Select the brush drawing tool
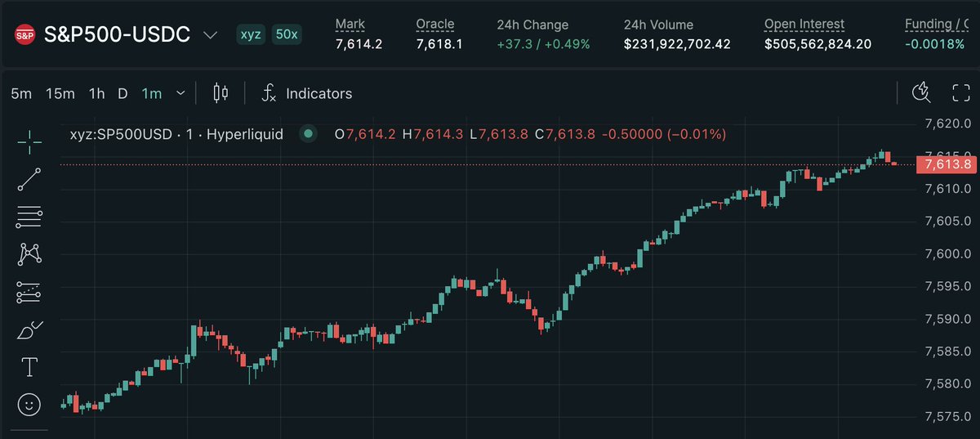980x439 pixels. click(x=29, y=329)
